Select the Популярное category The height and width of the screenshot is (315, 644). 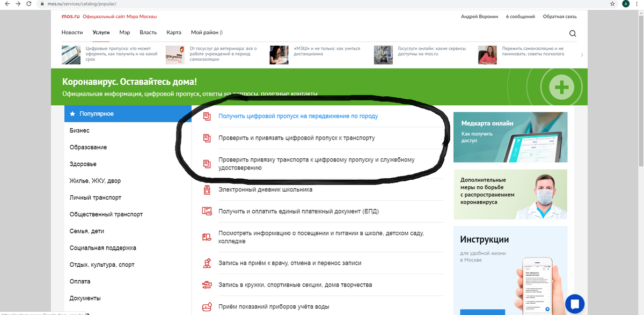click(x=128, y=114)
